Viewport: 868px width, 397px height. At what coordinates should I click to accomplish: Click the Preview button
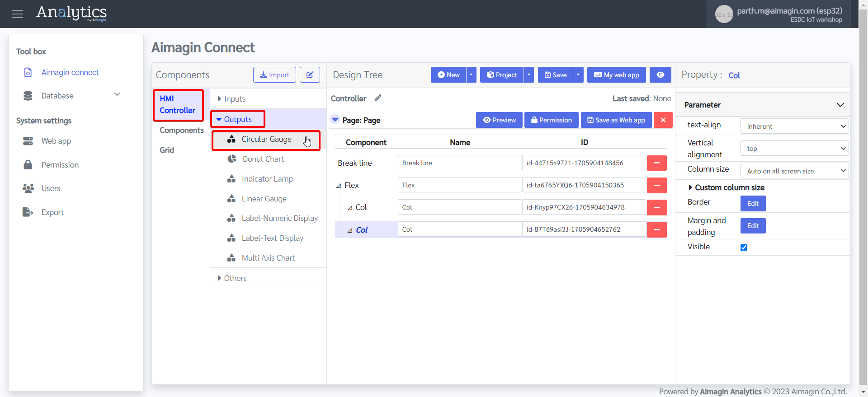point(499,120)
